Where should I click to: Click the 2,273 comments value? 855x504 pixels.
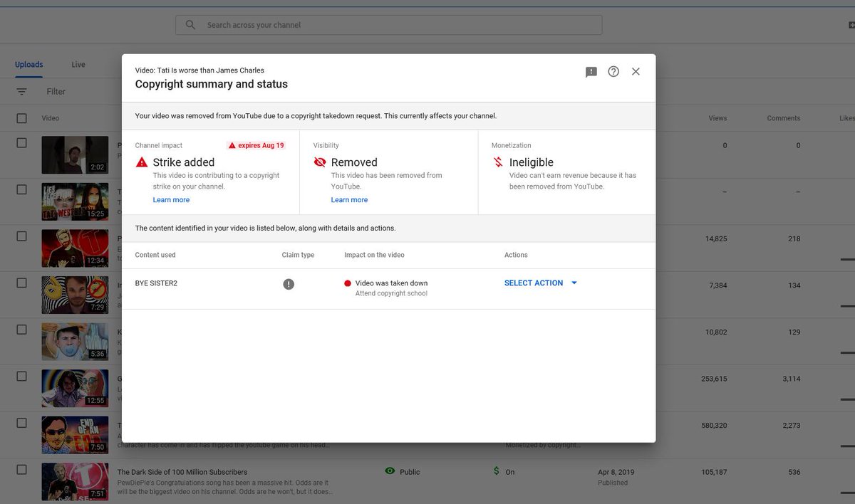tap(792, 426)
